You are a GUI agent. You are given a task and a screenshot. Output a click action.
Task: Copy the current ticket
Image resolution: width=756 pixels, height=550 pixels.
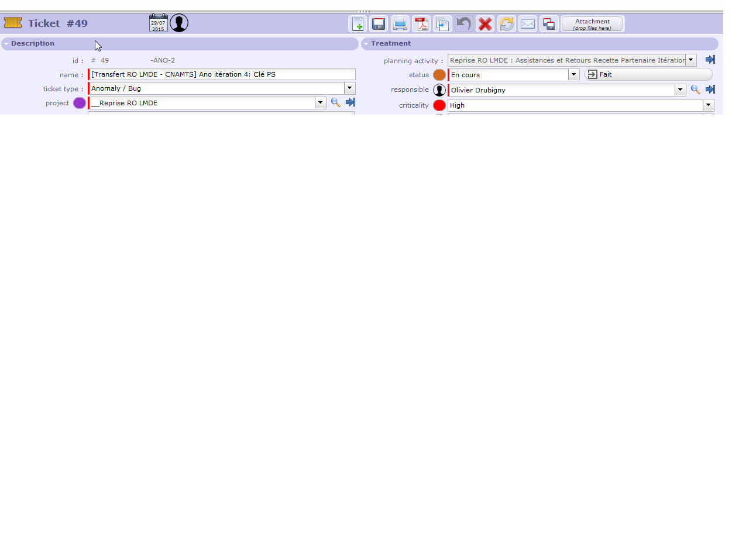[442, 24]
